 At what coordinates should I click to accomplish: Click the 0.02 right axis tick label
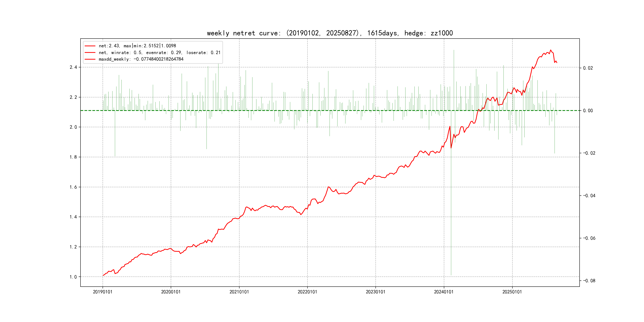588,68
